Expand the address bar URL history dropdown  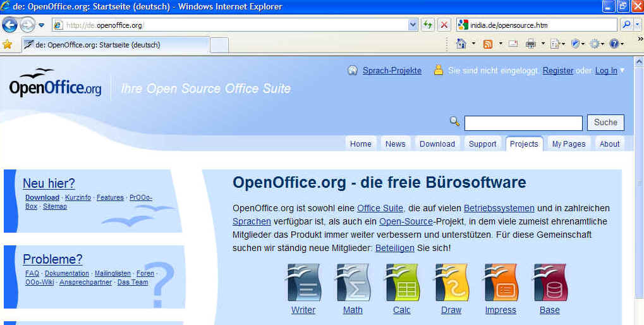click(x=413, y=25)
